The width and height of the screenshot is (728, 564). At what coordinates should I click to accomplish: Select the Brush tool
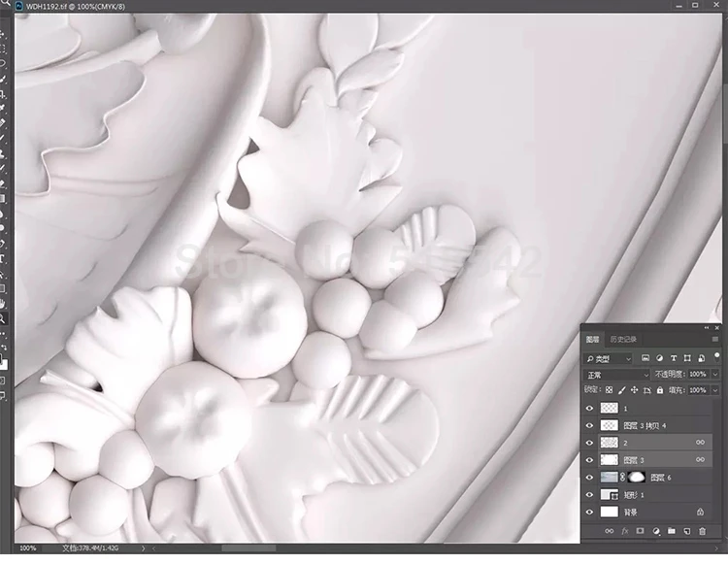click(x=2, y=138)
